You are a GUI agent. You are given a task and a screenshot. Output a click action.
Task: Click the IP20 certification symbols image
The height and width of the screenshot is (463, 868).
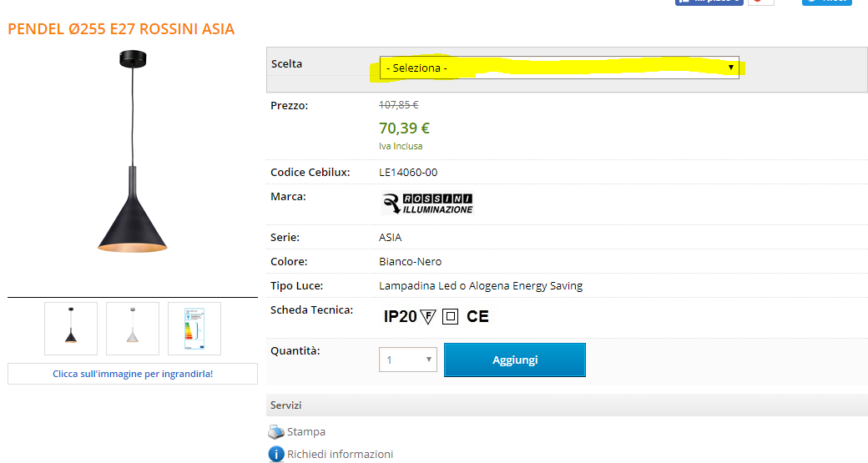(436, 316)
